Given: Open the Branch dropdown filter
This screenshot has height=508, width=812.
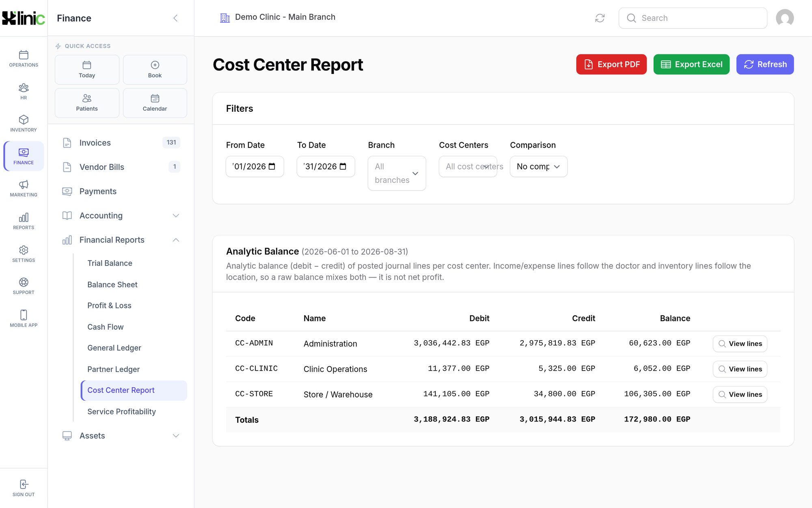Looking at the screenshot, I should click(397, 173).
